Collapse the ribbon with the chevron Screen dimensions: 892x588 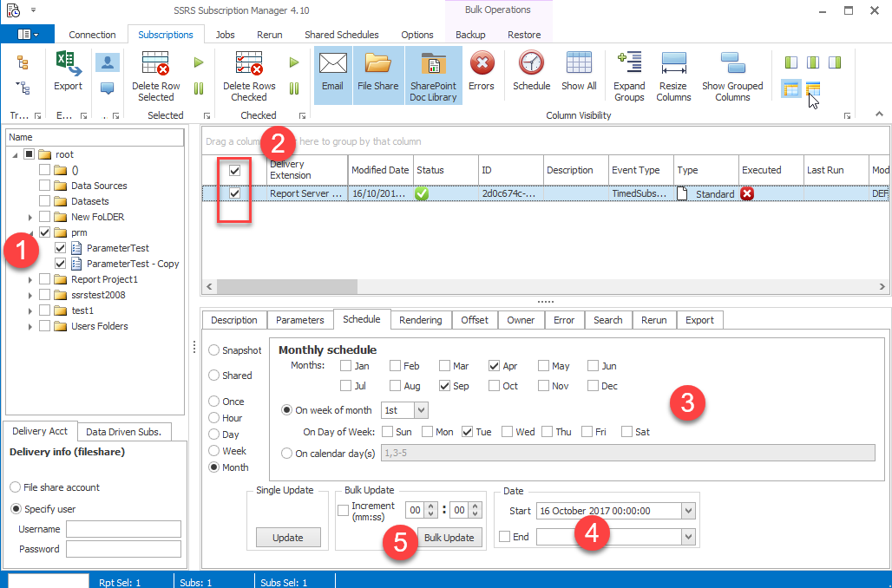pos(880,114)
